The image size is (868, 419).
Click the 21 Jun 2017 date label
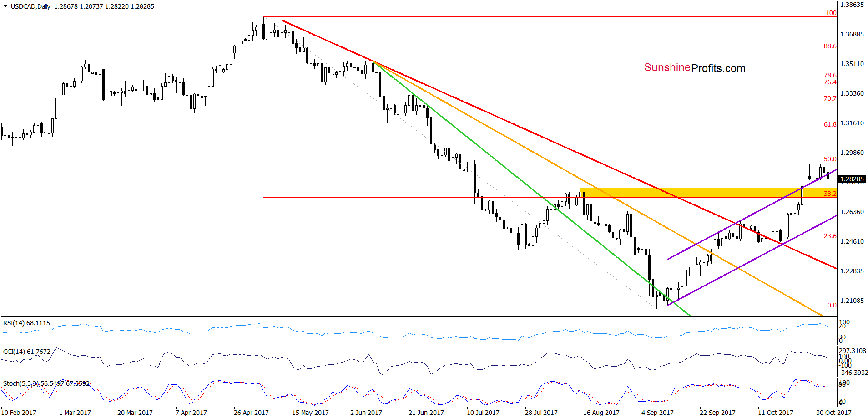[x=426, y=413]
